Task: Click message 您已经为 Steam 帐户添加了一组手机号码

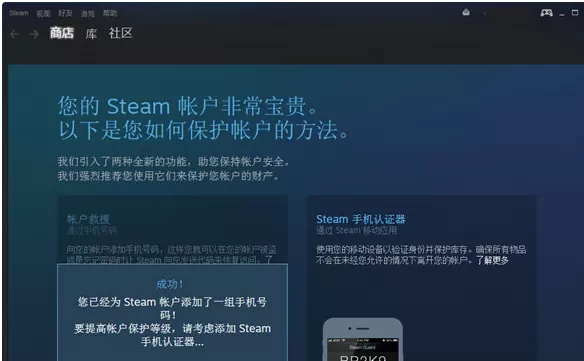Action: pyautogui.click(x=172, y=308)
